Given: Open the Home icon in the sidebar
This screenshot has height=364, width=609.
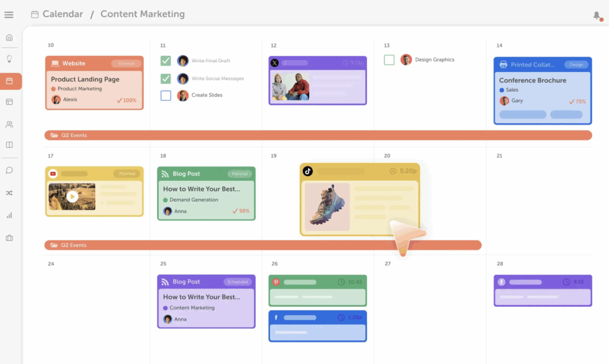Looking at the screenshot, I should click(9, 37).
